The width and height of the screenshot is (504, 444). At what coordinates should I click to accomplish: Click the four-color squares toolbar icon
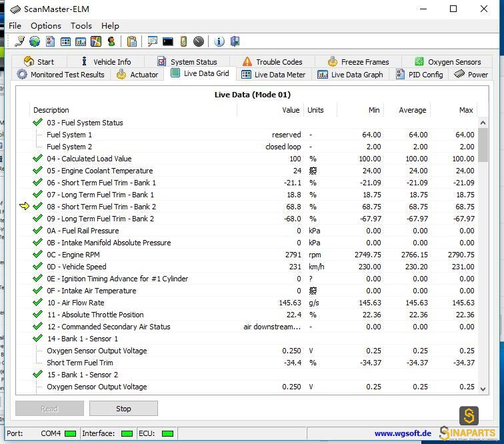(x=96, y=41)
